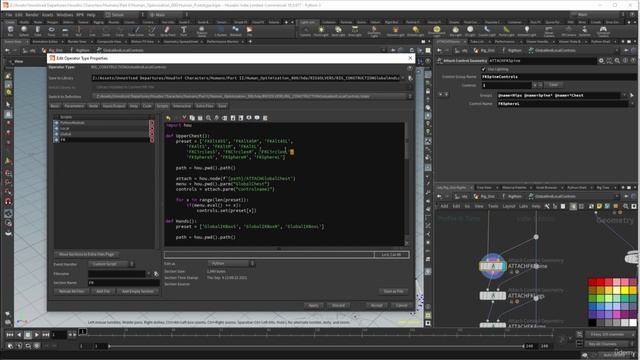Click undo icon in script editor toolbar
The width and height of the screenshot is (640, 360).
tap(168, 118)
